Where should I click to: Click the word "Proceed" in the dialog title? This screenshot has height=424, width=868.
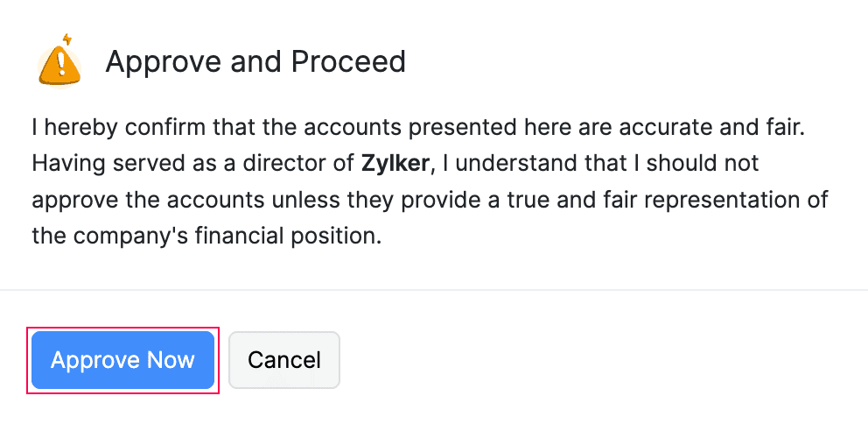click(348, 61)
